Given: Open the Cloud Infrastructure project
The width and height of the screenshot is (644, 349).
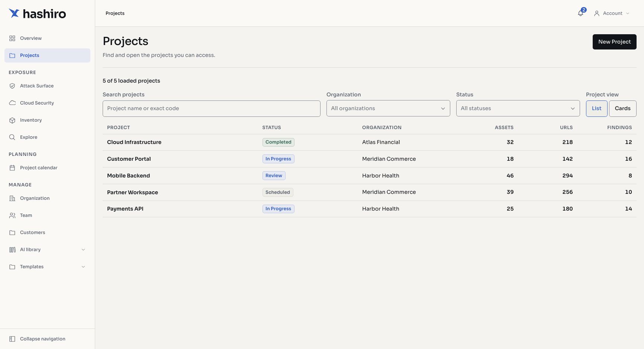Looking at the screenshot, I should [134, 142].
